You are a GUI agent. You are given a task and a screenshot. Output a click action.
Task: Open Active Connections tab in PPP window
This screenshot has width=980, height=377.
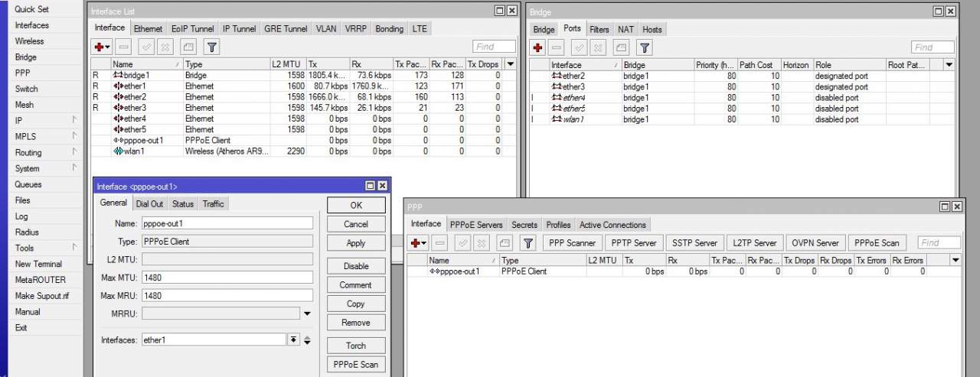coord(613,224)
